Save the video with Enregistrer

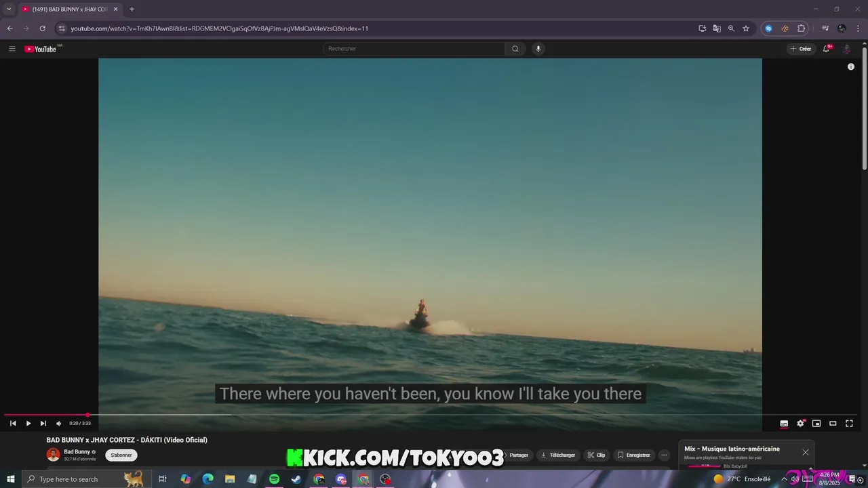pos(633,455)
